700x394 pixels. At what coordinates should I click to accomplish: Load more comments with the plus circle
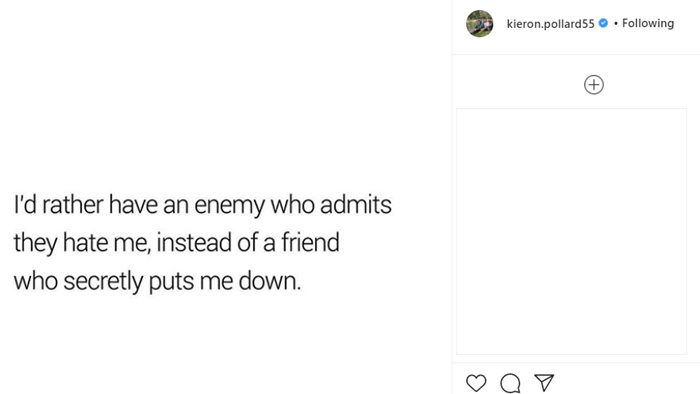[594, 85]
